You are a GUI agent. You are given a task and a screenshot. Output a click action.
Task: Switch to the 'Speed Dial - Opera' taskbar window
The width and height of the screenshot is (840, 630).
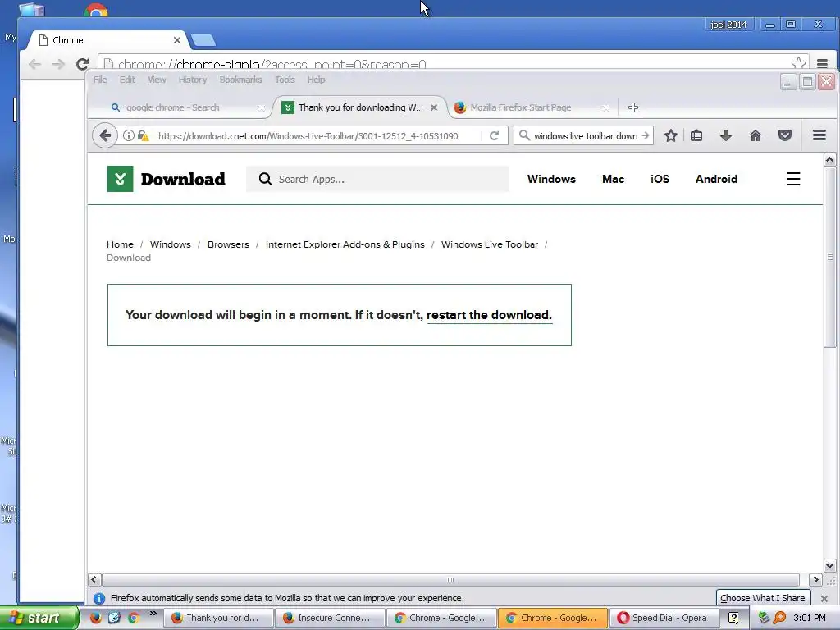(x=664, y=618)
